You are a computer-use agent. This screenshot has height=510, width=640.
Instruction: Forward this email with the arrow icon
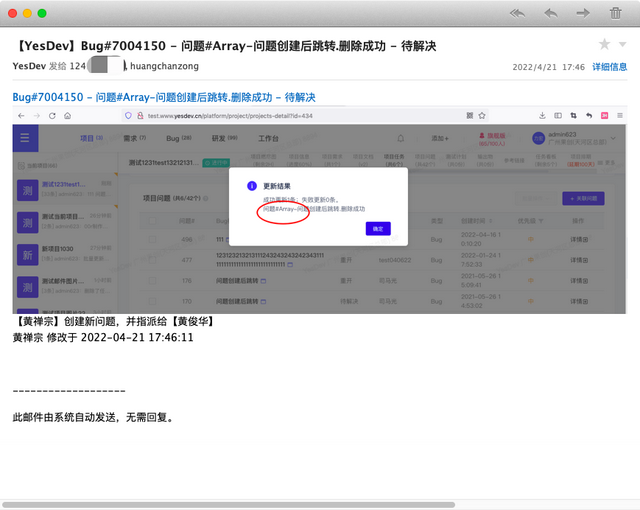(x=583, y=13)
